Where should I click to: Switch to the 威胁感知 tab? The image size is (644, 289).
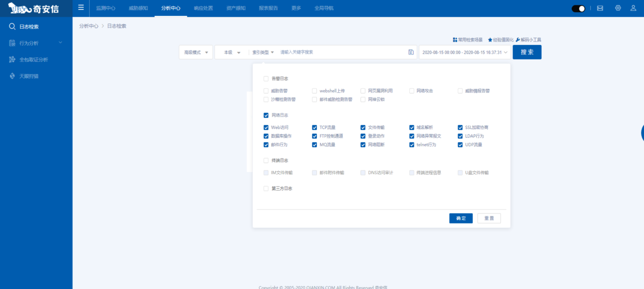[x=138, y=8]
